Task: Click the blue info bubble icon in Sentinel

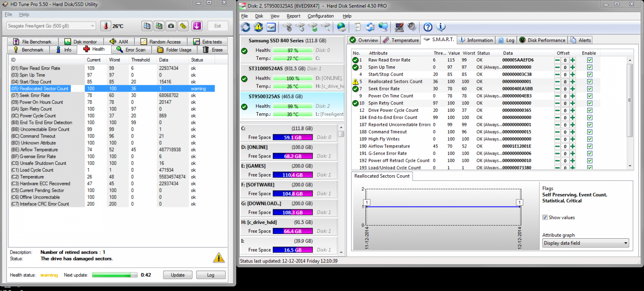Action: pos(441,27)
